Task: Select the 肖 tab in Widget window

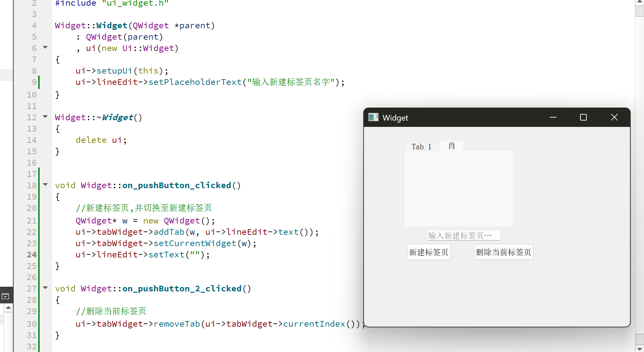Action: [x=451, y=146]
